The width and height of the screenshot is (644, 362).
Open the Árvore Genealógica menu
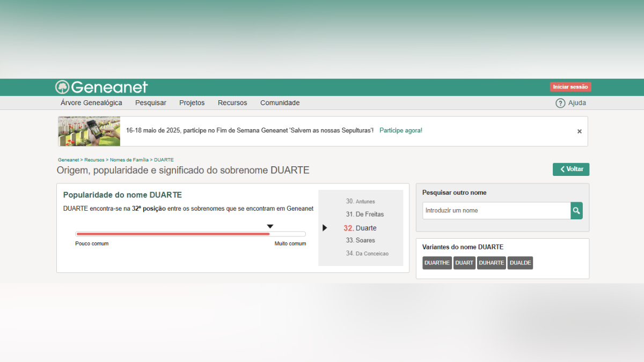point(91,103)
